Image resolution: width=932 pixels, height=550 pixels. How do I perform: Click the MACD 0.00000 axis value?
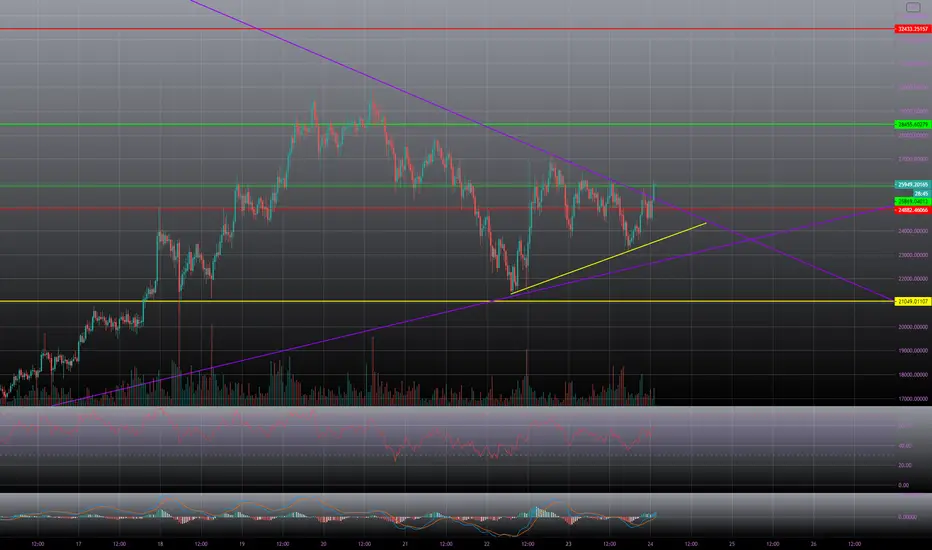coord(907,517)
